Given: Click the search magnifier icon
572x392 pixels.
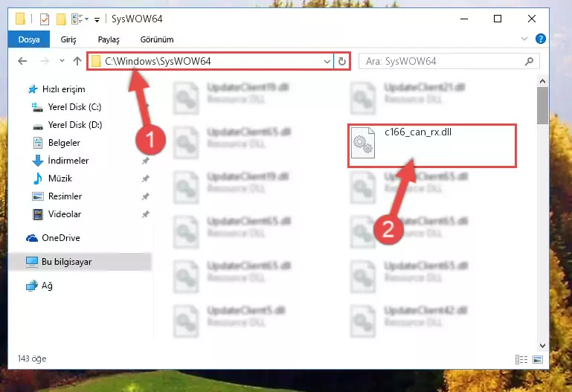Looking at the screenshot, I should [x=529, y=61].
